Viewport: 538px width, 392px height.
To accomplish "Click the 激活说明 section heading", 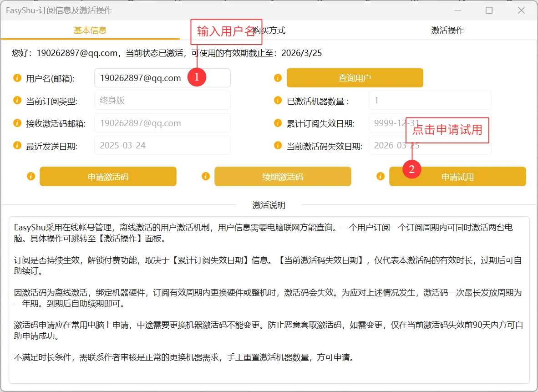I will (269, 205).
